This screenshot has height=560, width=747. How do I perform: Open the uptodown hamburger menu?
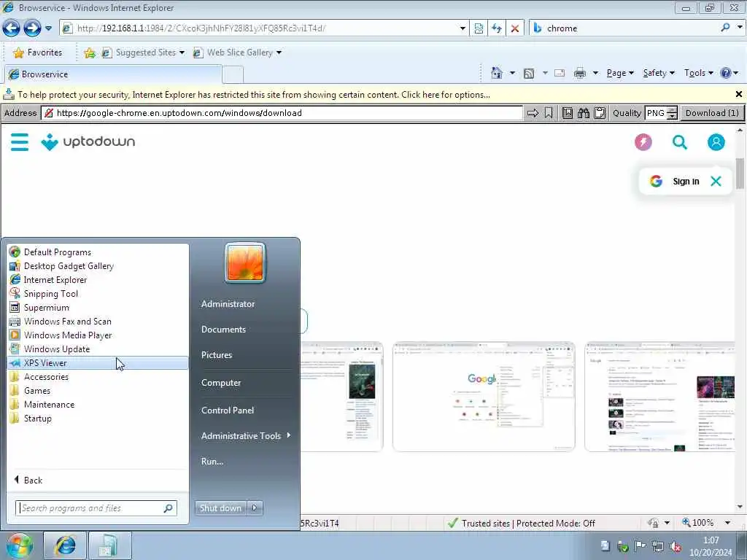20,142
